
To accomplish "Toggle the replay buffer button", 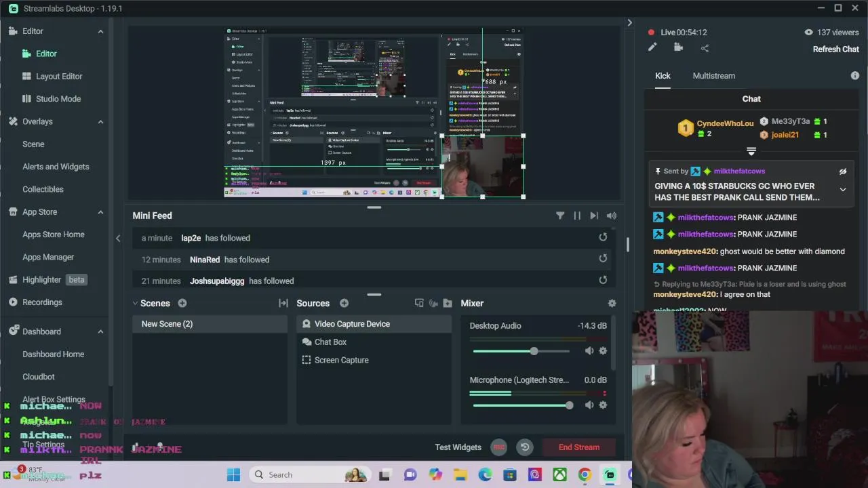I will (525, 447).
